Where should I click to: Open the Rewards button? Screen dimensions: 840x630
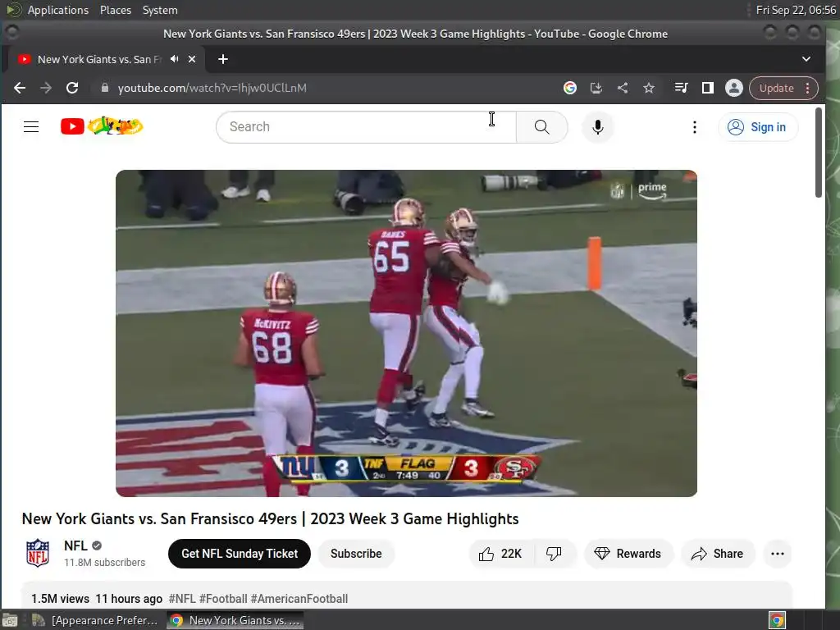(x=628, y=554)
